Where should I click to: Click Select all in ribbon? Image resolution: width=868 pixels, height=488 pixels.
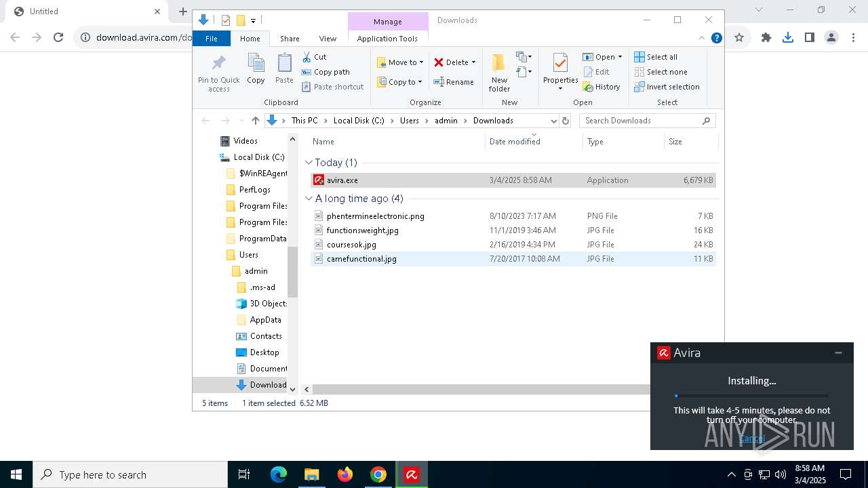[x=656, y=57]
